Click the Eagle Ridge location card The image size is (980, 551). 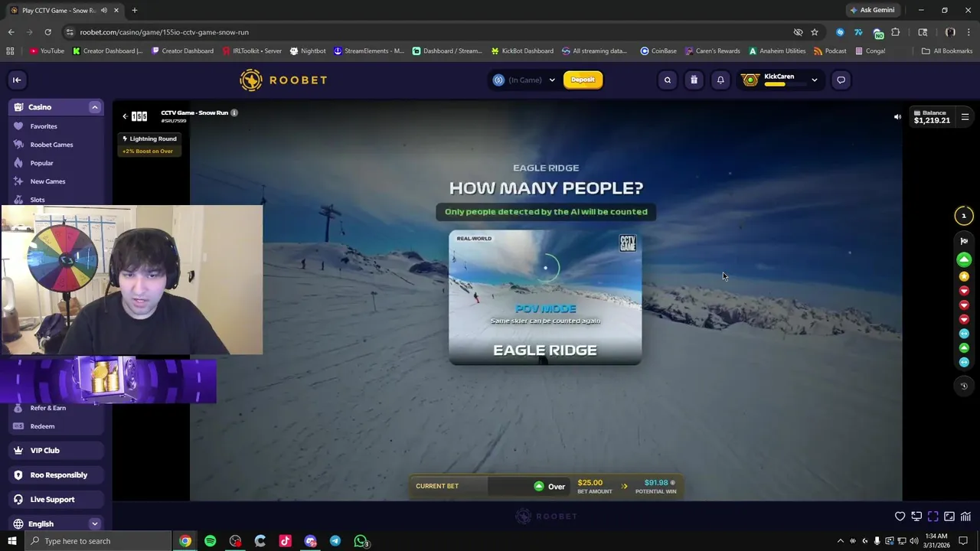point(545,297)
